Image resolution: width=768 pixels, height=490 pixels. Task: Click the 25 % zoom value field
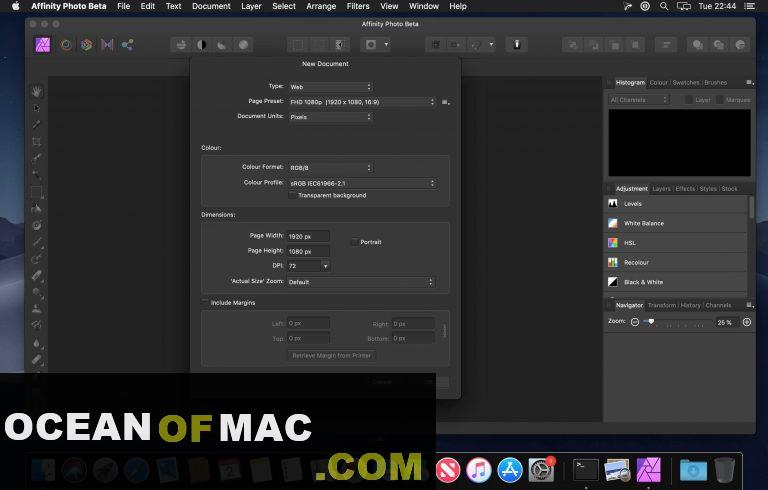coord(725,322)
